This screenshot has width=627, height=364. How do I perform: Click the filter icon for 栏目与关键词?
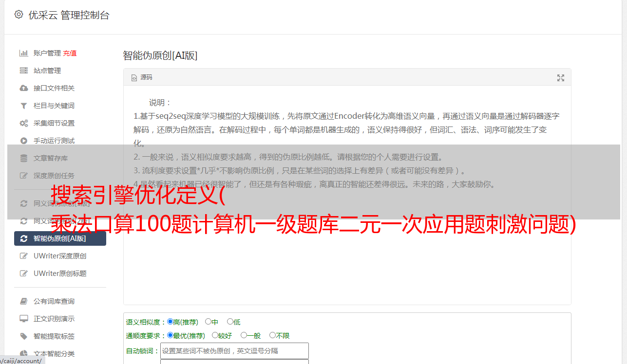tap(23, 106)
